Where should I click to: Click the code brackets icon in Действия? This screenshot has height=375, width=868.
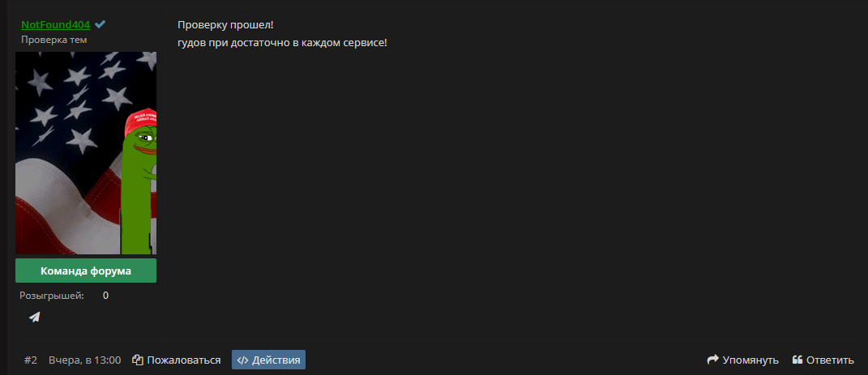click(x=242, y=360)
